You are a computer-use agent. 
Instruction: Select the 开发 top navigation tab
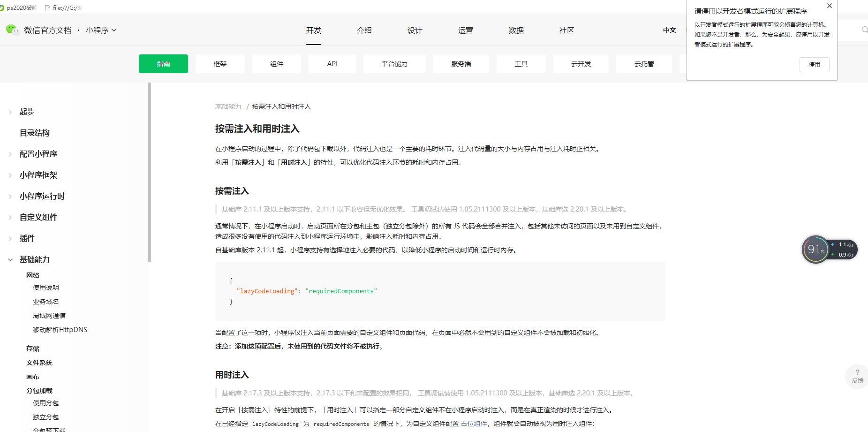[314, 30]
